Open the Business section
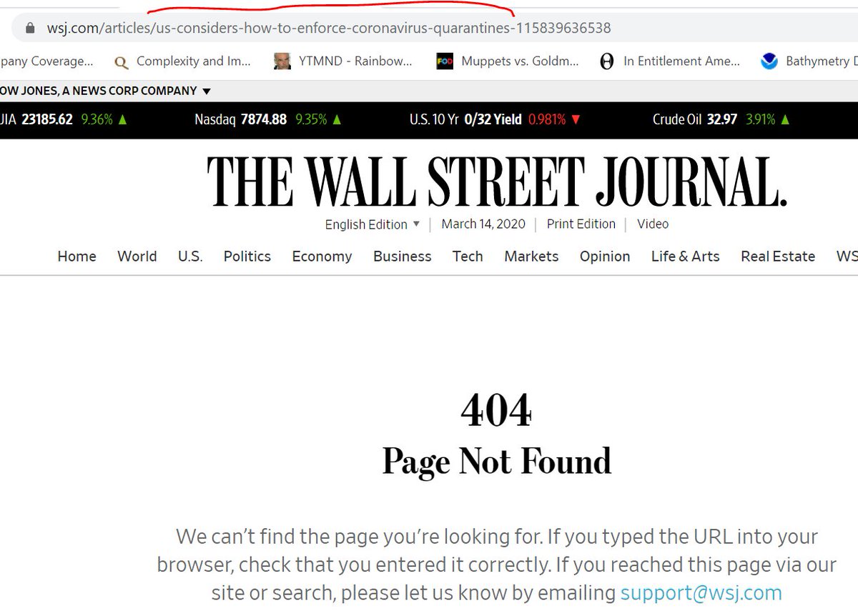This screenshot has height=616, width=858. [403, 257]
